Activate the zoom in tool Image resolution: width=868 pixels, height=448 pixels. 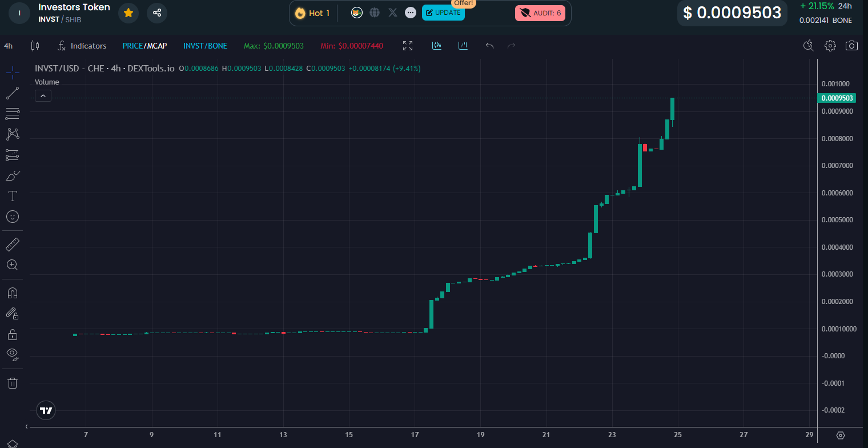13,265
